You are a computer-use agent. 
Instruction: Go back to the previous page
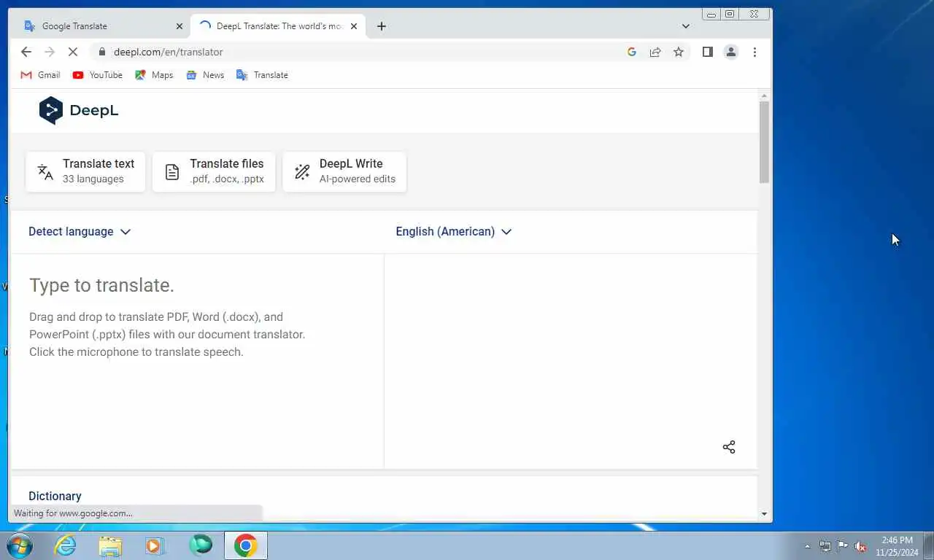[26, 52]
